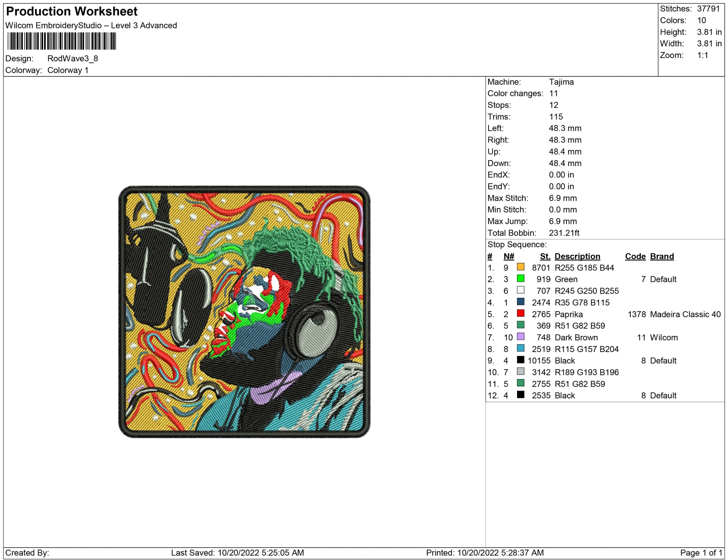
Task: Click the black swatch in stop 9
Action: [520, 360]
